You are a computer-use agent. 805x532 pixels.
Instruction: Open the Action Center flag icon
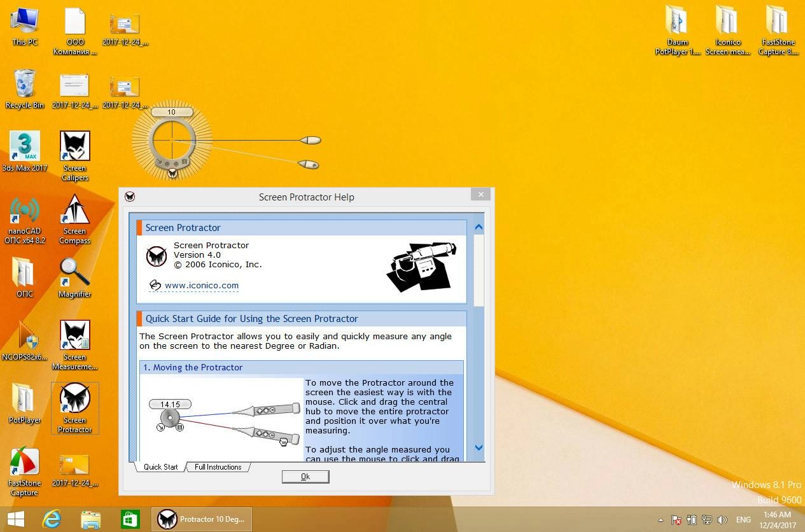point(677,520)
